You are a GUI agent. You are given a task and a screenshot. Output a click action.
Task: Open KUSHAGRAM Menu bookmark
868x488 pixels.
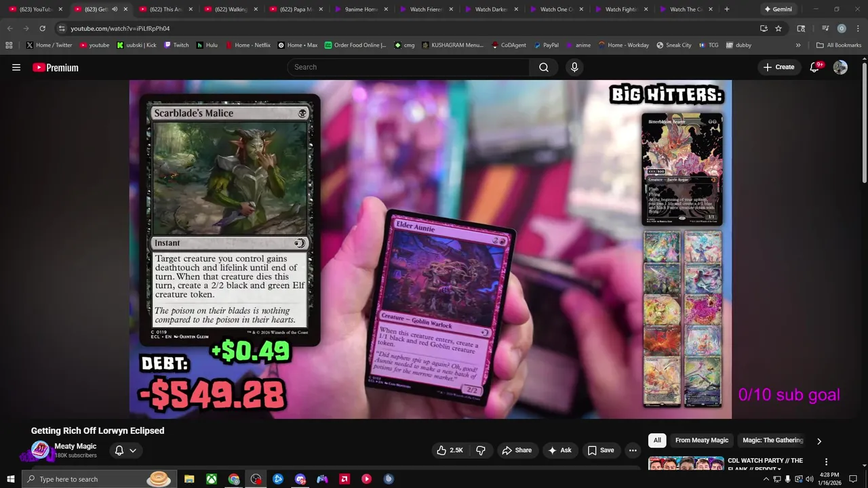coord(453,45)
